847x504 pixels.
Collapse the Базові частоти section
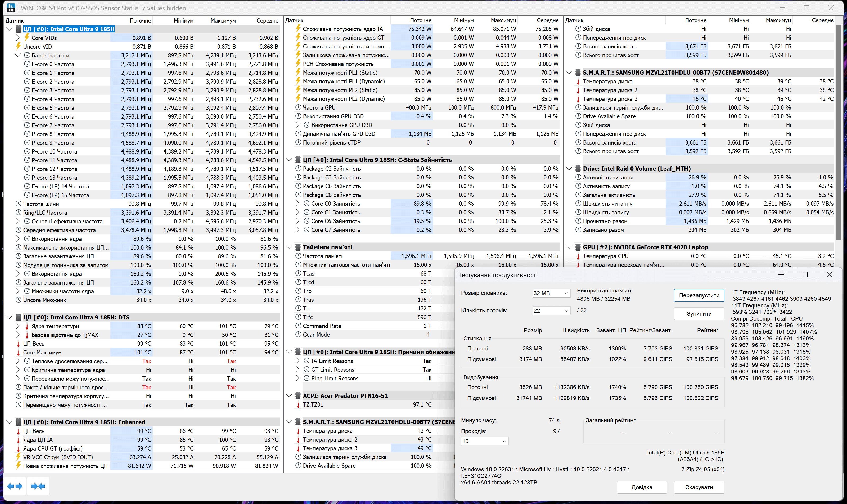18,55
